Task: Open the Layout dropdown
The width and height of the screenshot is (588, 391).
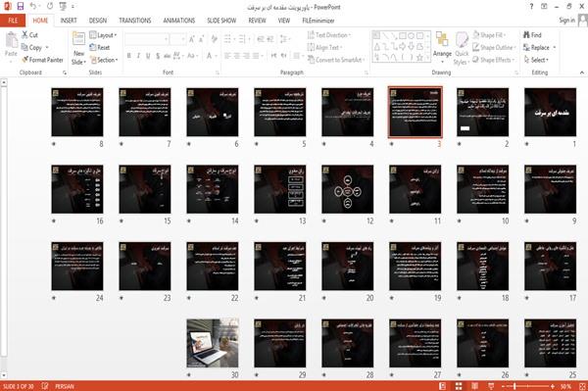Action: [103, 35]
